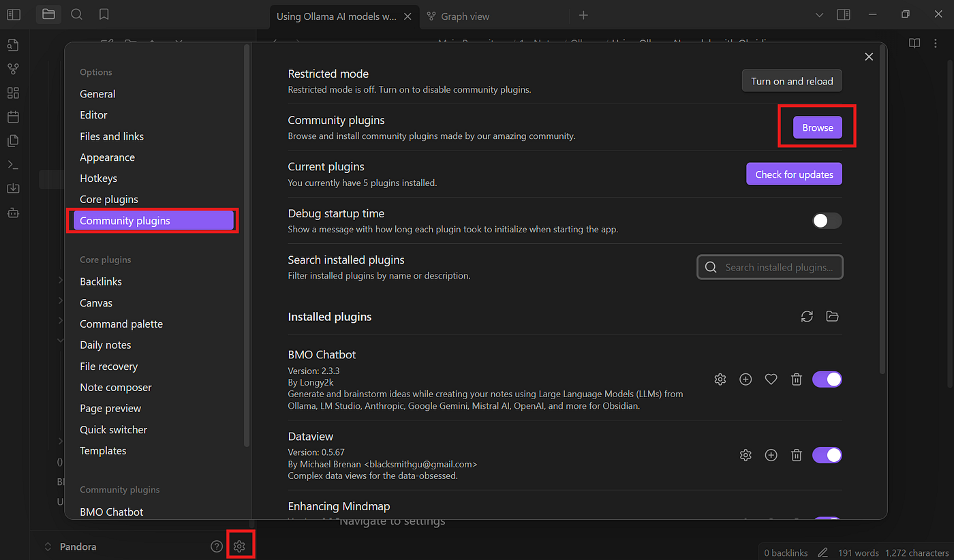This screenshot has height=560, width=954.
Task: Reload plugins icon beside Installed plugins
Action: 807,317
